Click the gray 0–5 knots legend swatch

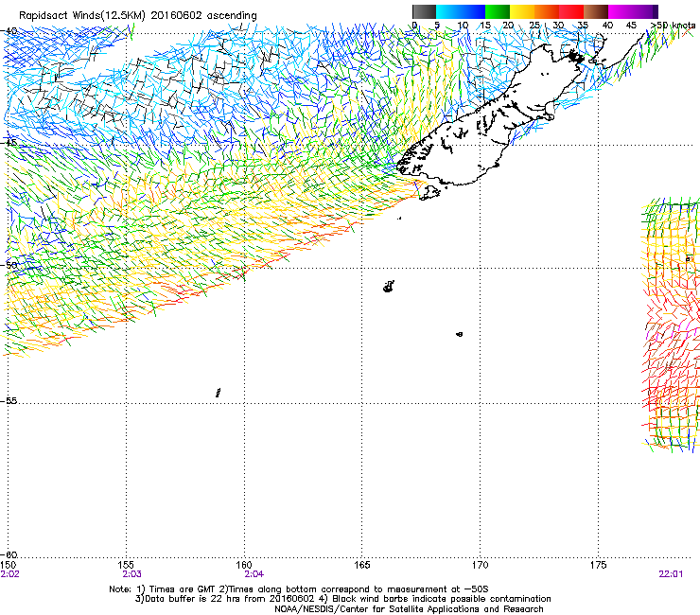click(x=424, y=11)
